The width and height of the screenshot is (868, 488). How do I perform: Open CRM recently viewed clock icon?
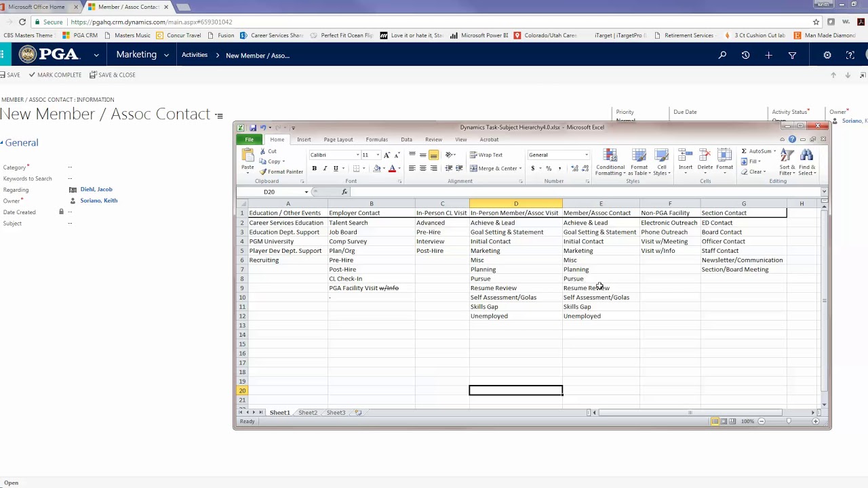tap(745, 55)
